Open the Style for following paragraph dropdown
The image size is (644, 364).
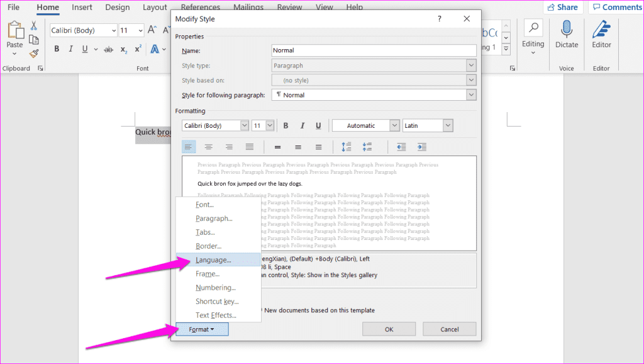470,94
